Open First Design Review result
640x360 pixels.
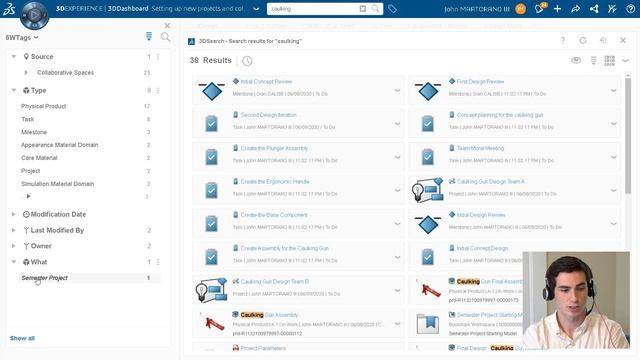tap(480, 82)
